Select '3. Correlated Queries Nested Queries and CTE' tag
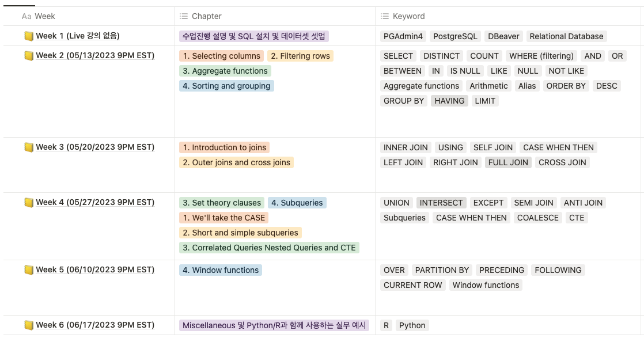Image resolution: width=644 pixels, height=338 pixels. 269,248
